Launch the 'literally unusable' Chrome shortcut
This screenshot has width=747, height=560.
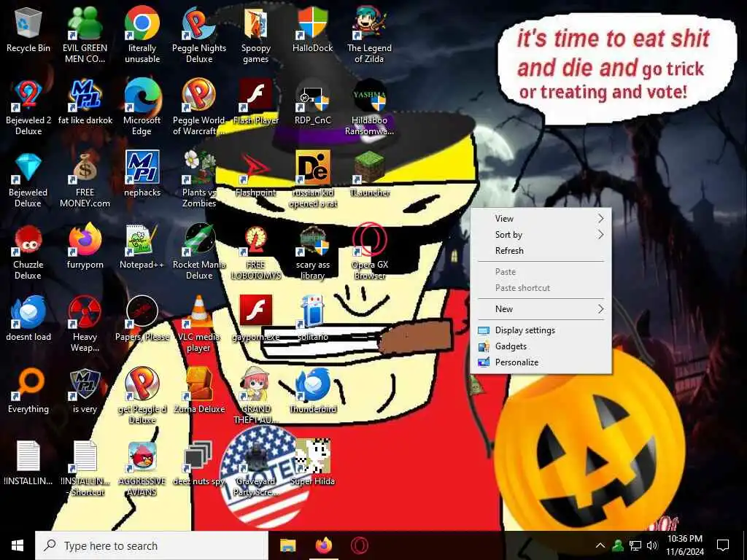[x=142, y=34]
